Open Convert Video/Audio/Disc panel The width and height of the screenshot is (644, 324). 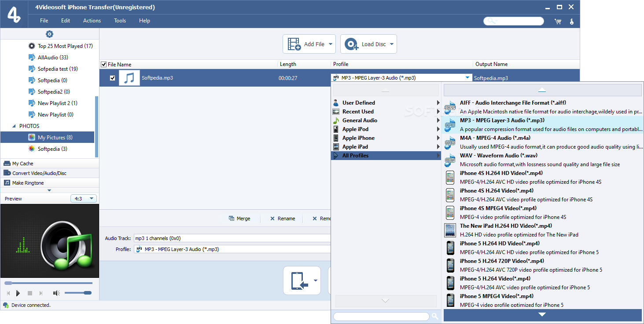(49, 173)
